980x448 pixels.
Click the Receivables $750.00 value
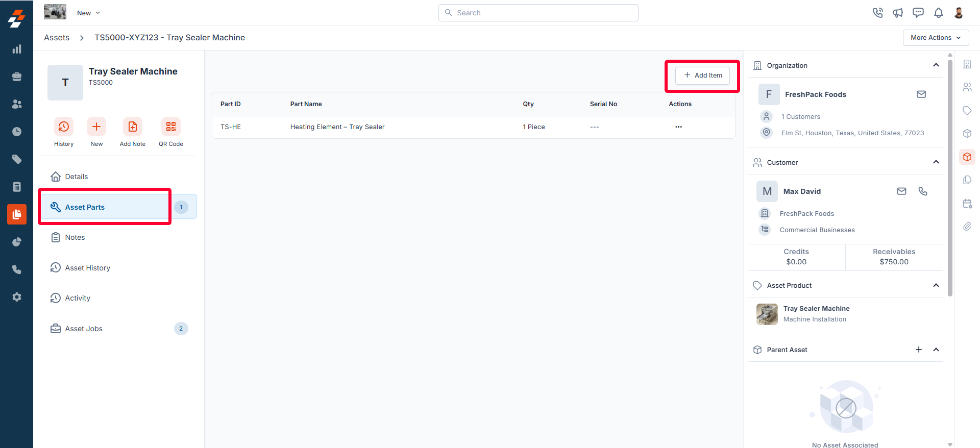pos(894,262)
